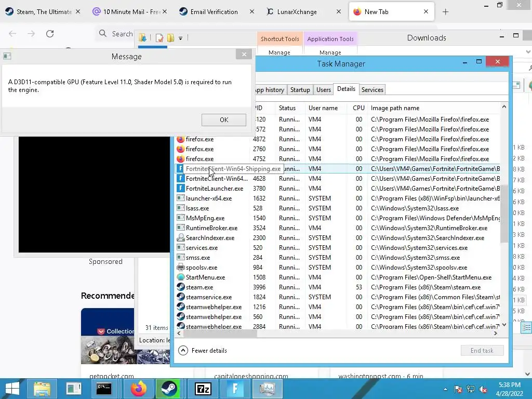Open File Explorer from taskbar

click(x=42, y=389)
